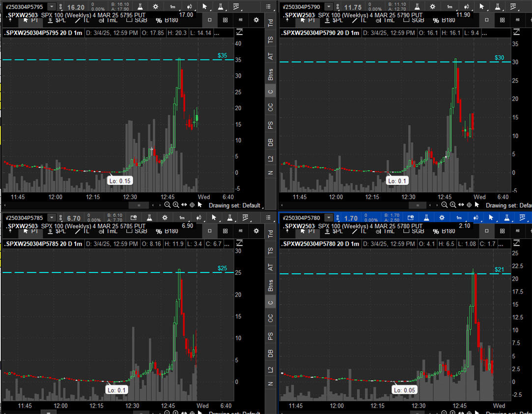Screen dimensions: 532x414
Task: Select PT pointer drawing button in 5795 PUT chart
Action: [x=30, y=20]
